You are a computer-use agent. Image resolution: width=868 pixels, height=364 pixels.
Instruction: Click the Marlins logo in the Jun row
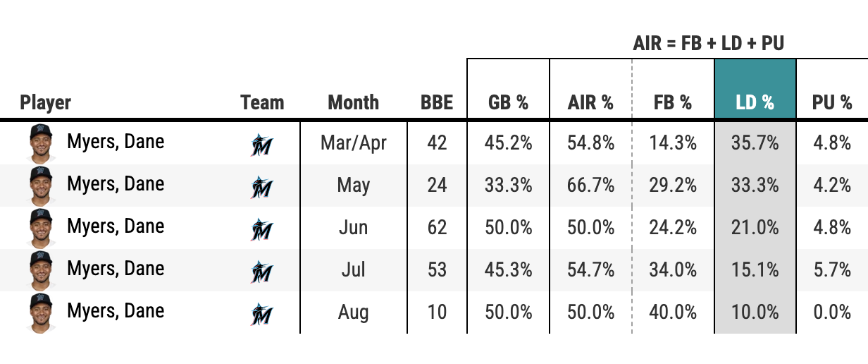[261, 229]
